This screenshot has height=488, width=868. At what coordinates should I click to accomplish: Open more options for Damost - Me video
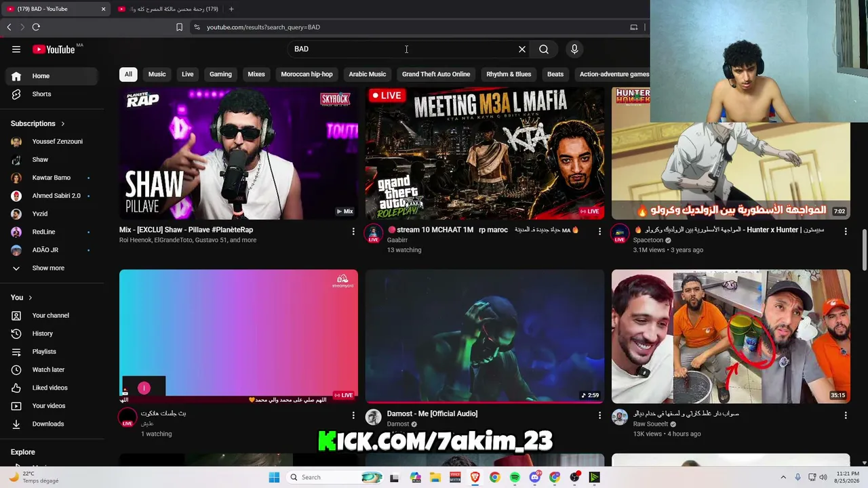click(599, 415)
